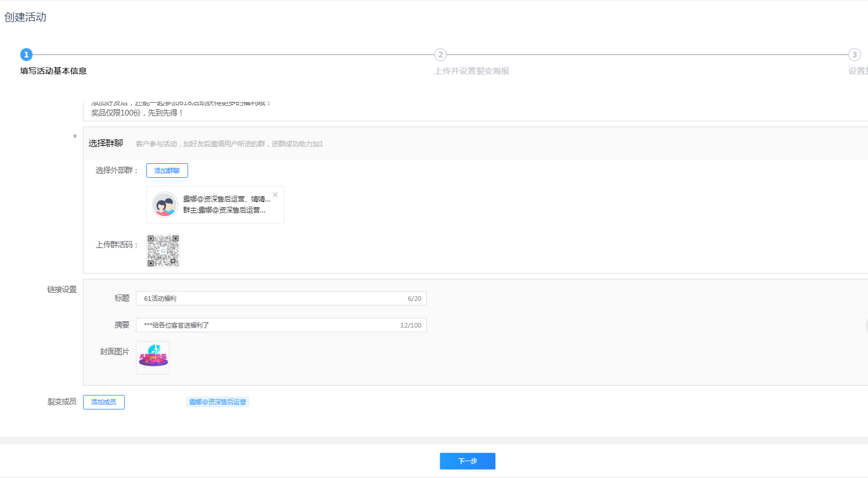Open the uploaded group QR code image
Screen dimensions: 868x478
[163, 251]
